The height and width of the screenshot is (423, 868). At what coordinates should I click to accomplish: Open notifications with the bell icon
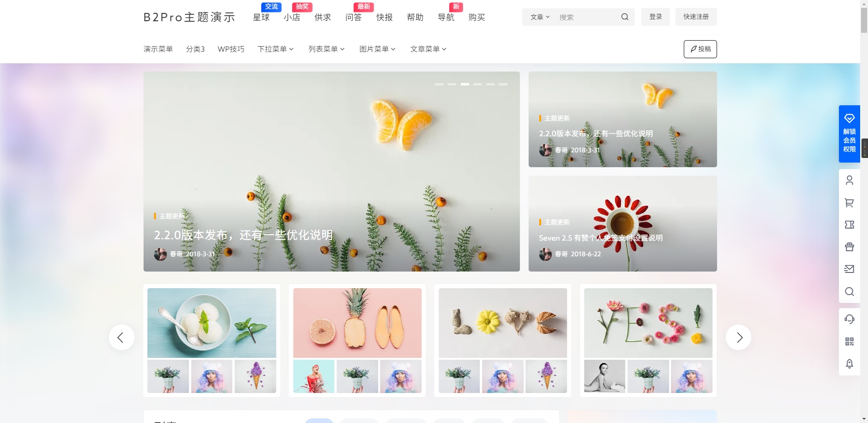point(850,363)
